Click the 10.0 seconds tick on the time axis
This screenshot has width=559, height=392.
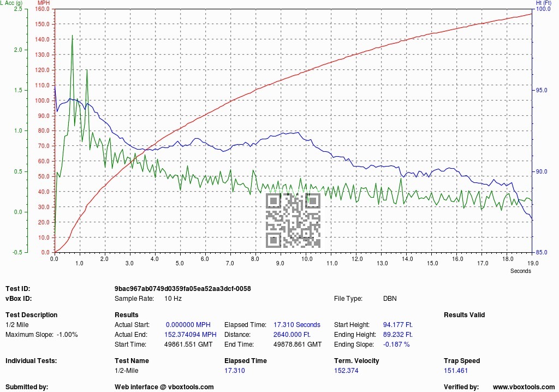coord(307,259)
